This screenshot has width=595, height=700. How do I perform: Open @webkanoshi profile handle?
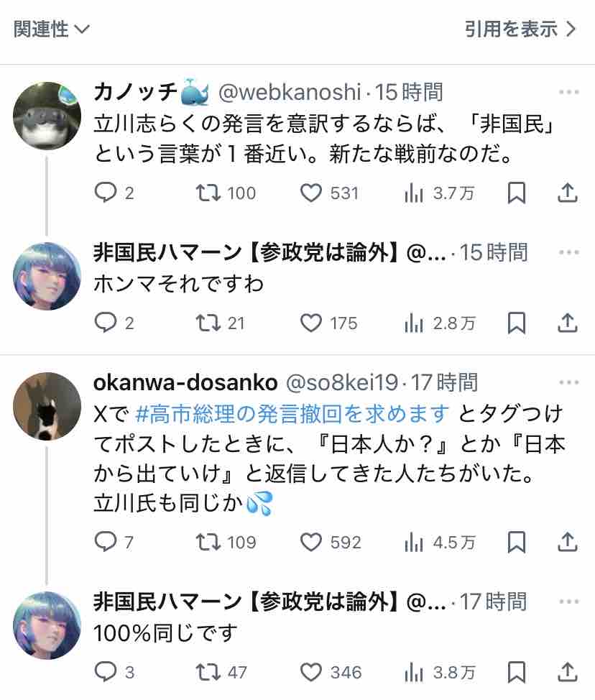tap(290, 93)
